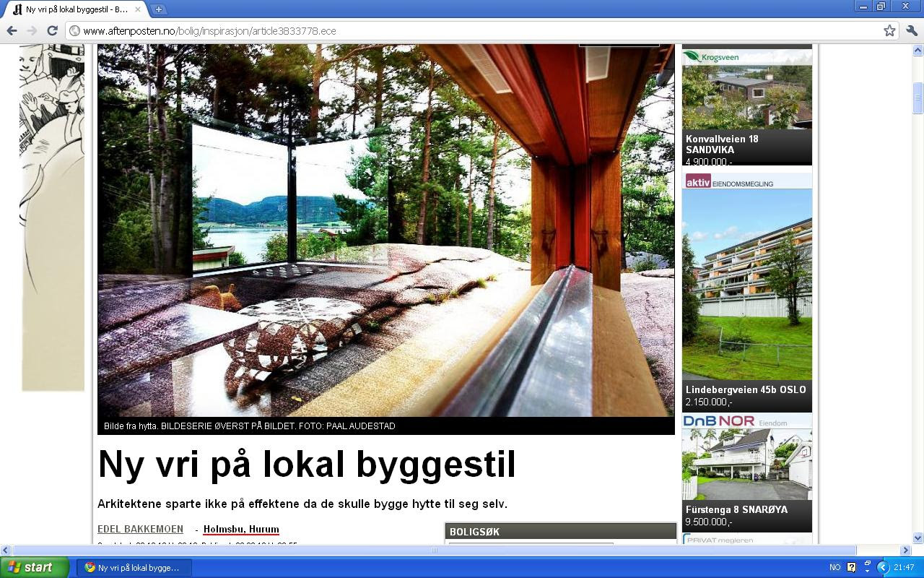Open author link EDEL BAKKEMOEN
Screen dimensions: 924x578
point(140,529)
